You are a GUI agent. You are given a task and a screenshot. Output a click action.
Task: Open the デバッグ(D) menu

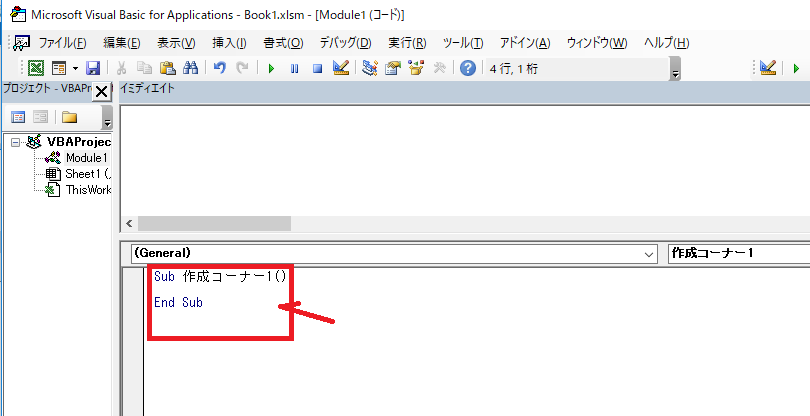345,43
